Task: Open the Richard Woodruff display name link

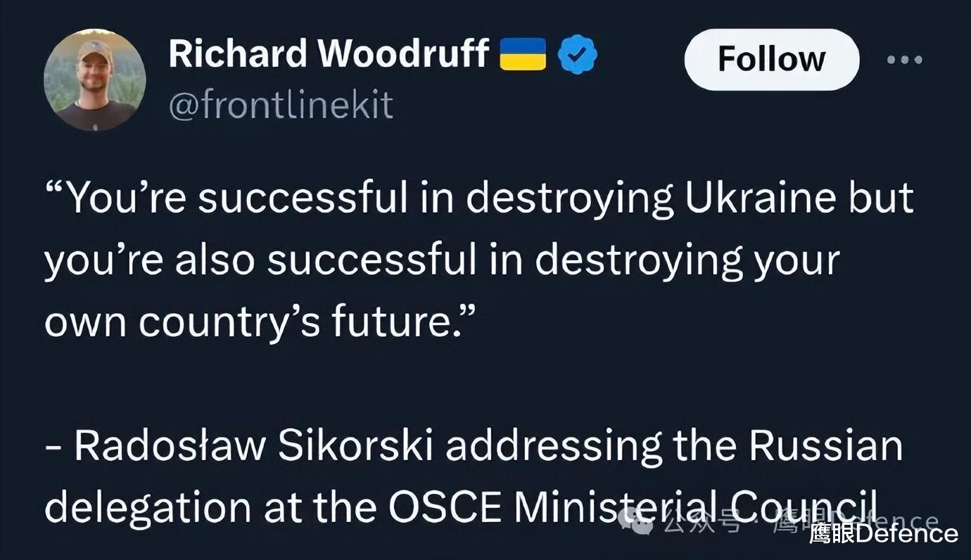Action: 329,54
